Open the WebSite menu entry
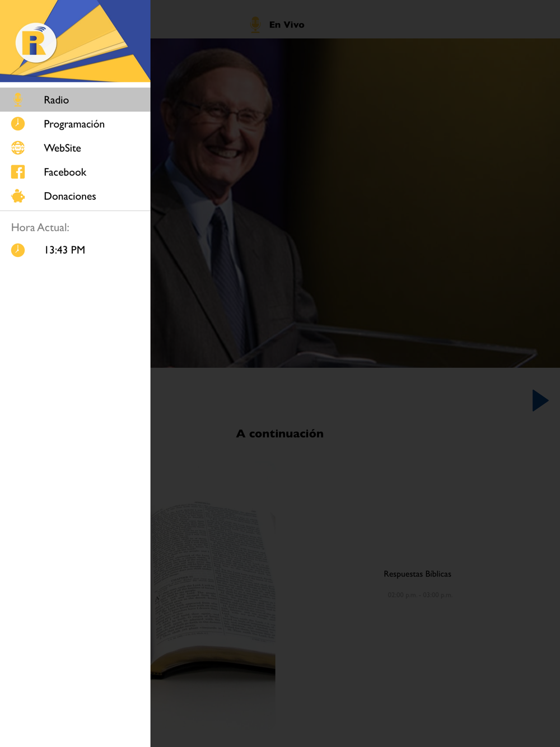The height and width of the screenshot is (747, 560). (75, 148)
